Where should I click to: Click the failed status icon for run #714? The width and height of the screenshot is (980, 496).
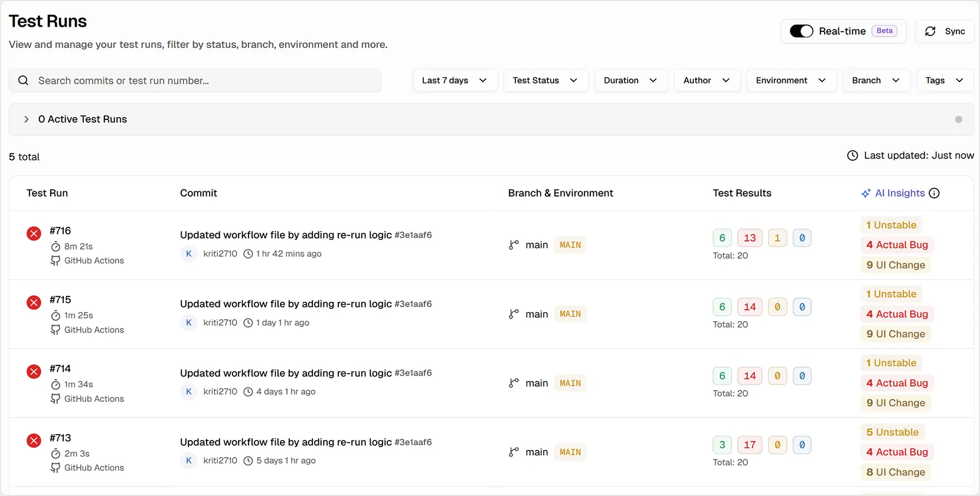click(34, 371)
